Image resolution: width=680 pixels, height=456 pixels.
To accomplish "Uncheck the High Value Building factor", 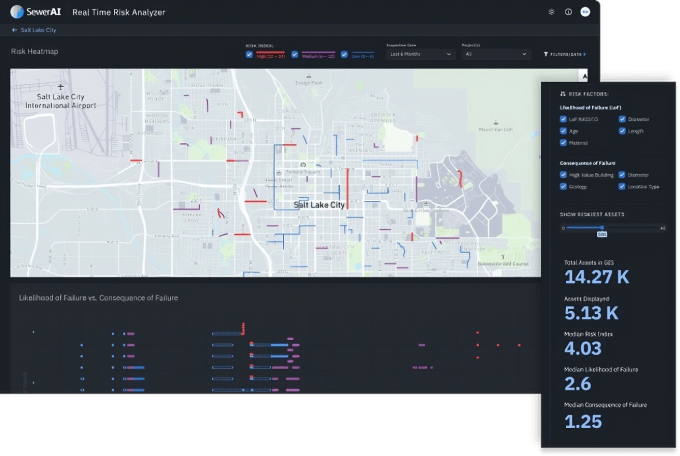I will coord(565,174).
